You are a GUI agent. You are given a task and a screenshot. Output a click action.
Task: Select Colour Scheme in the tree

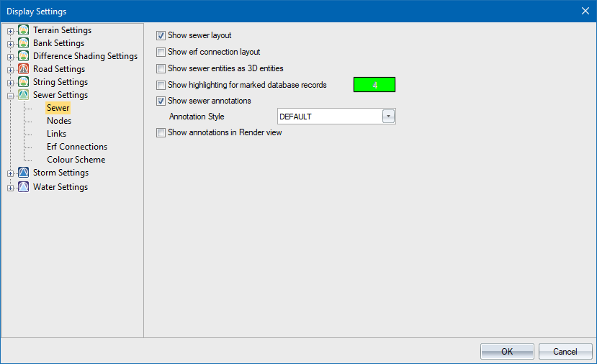[x=76, y=160]
